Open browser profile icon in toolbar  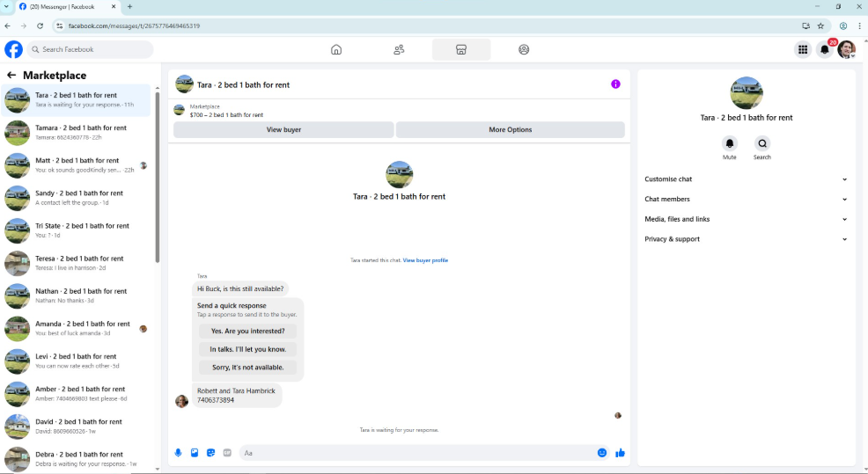tap(843, 26)
